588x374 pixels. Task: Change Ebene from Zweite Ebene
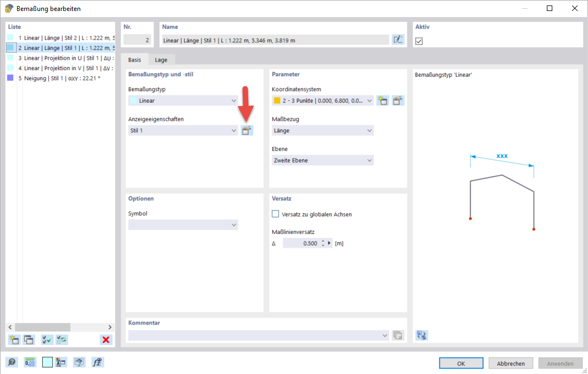[x=322, y=160]
